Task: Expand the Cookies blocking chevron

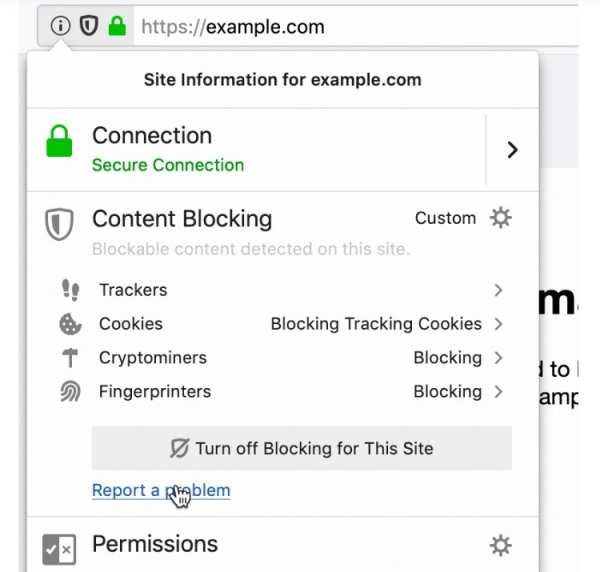Action: [x=498, y=324]
